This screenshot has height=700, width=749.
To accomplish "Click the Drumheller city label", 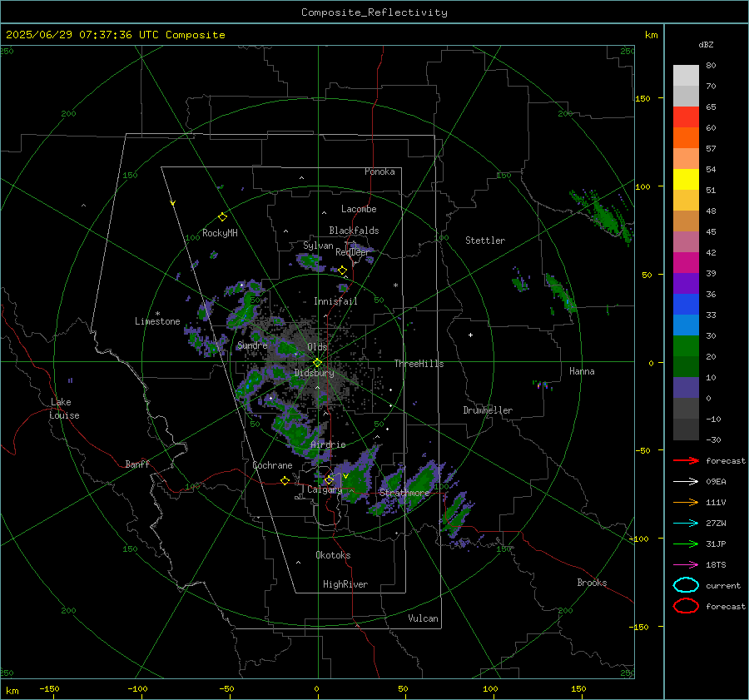I will (488, 410).
